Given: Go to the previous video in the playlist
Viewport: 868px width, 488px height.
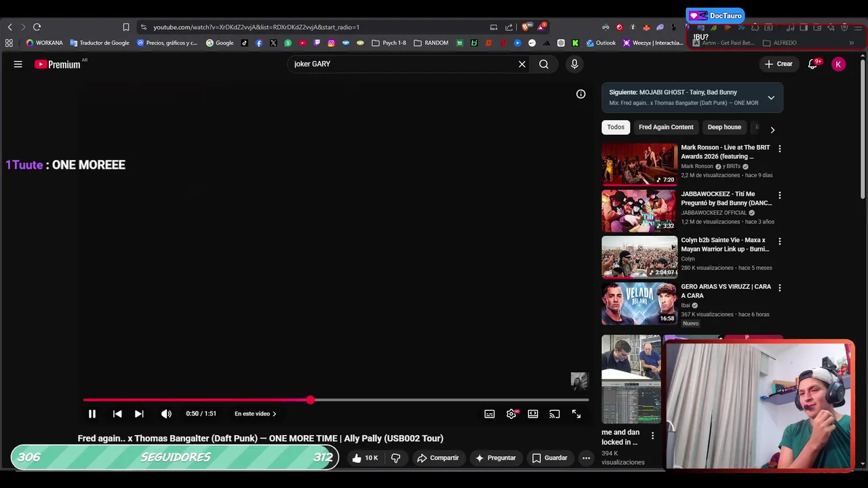Looking at the screenshot, I should coord(117,413).
